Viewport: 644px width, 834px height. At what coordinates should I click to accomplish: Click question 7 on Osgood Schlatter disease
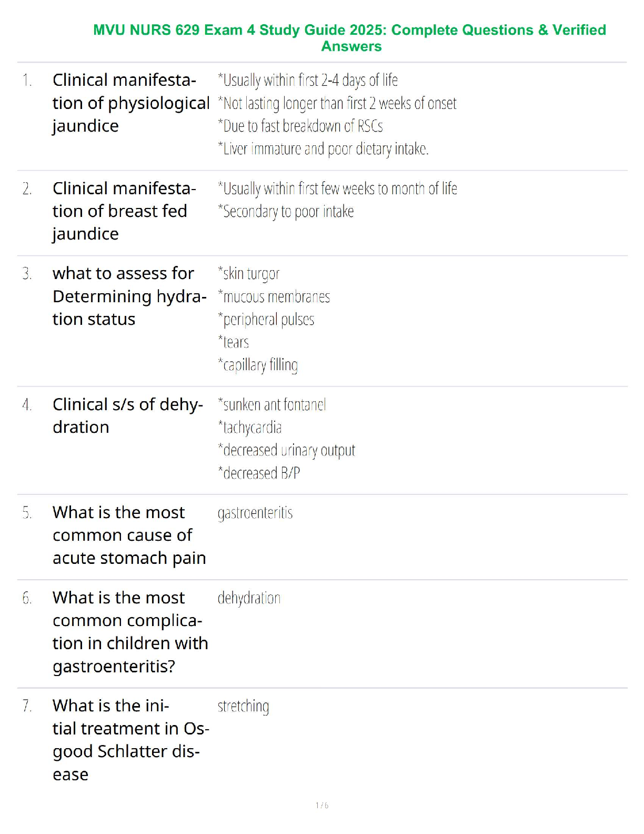[x=131, y=740]
